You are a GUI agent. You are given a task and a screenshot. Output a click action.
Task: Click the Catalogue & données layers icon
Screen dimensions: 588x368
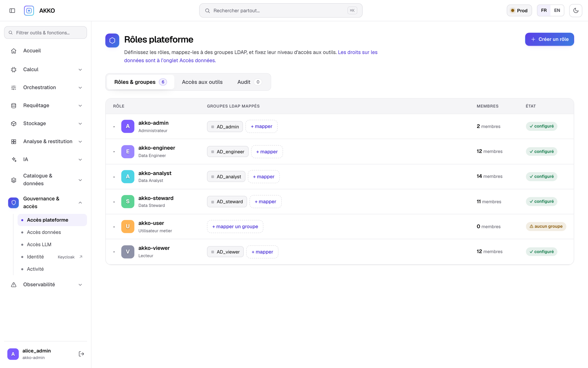[x=14, y=180]
